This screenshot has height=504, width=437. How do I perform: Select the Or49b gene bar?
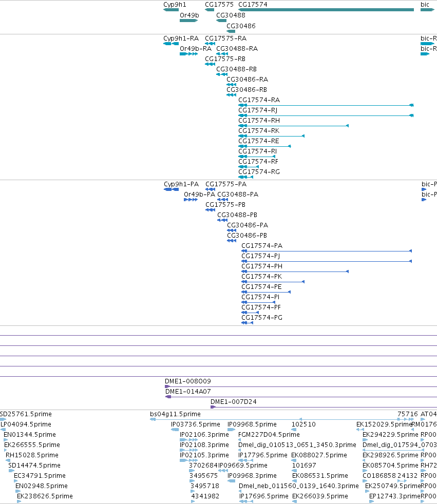[189, 21]
